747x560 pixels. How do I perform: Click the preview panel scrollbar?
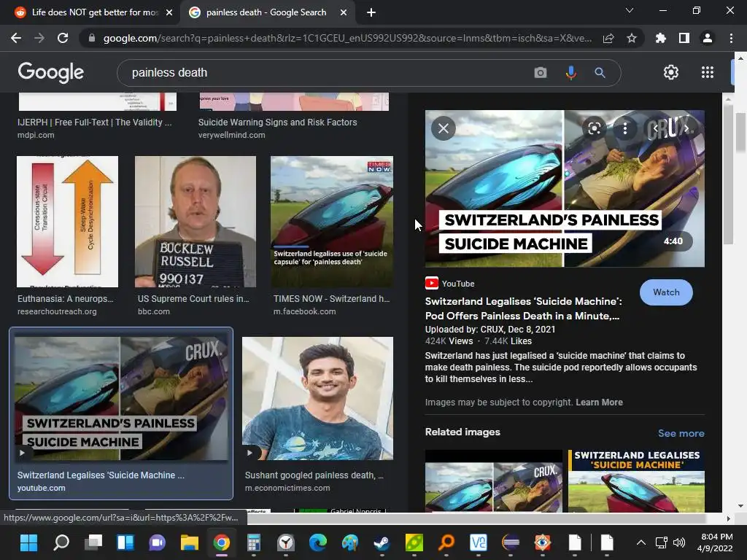(x=727, y=174)
